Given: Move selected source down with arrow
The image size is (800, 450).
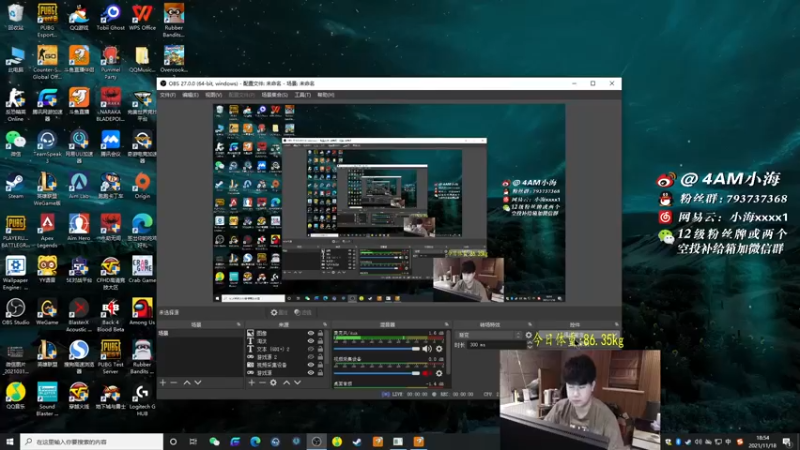Looking at the screenshot, I should pyautogui.click(x=297, y=383).
